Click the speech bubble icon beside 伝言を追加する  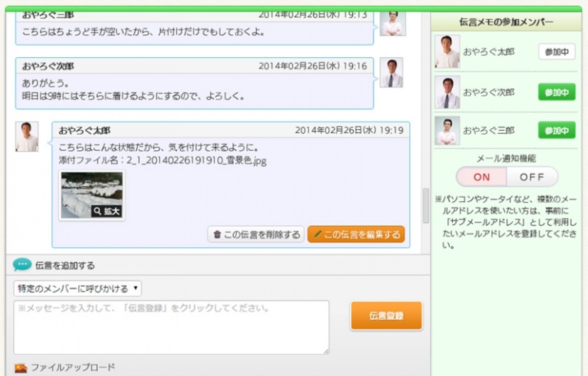coord(22,265)
